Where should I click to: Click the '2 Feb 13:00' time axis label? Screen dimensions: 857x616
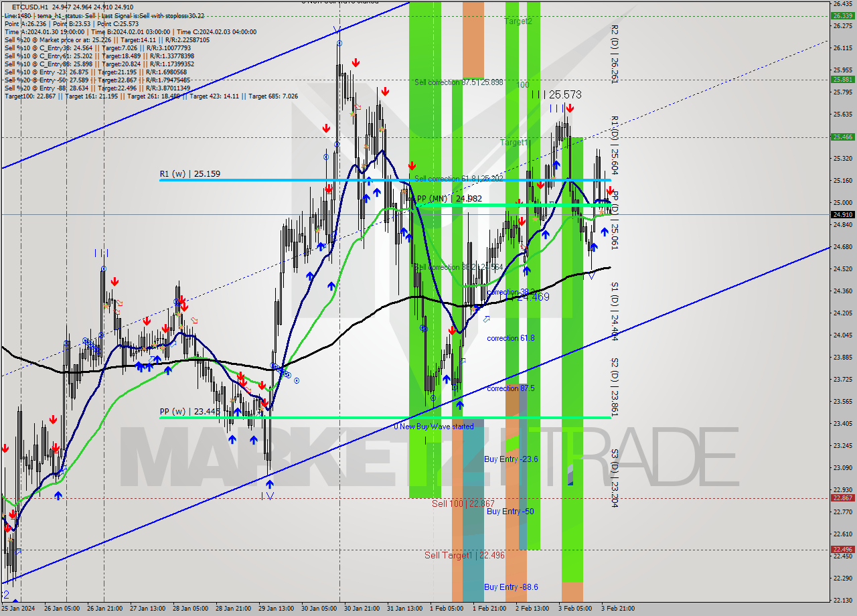pos(532,609)
